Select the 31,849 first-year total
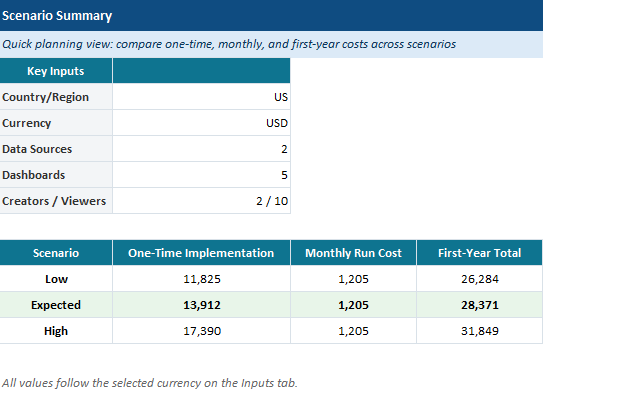The width and height of the screenshot is (617, 407). pos(479,331)
